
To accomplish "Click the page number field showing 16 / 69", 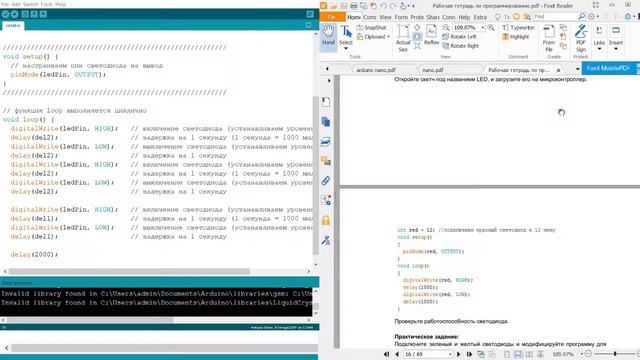I will (428, 354).
